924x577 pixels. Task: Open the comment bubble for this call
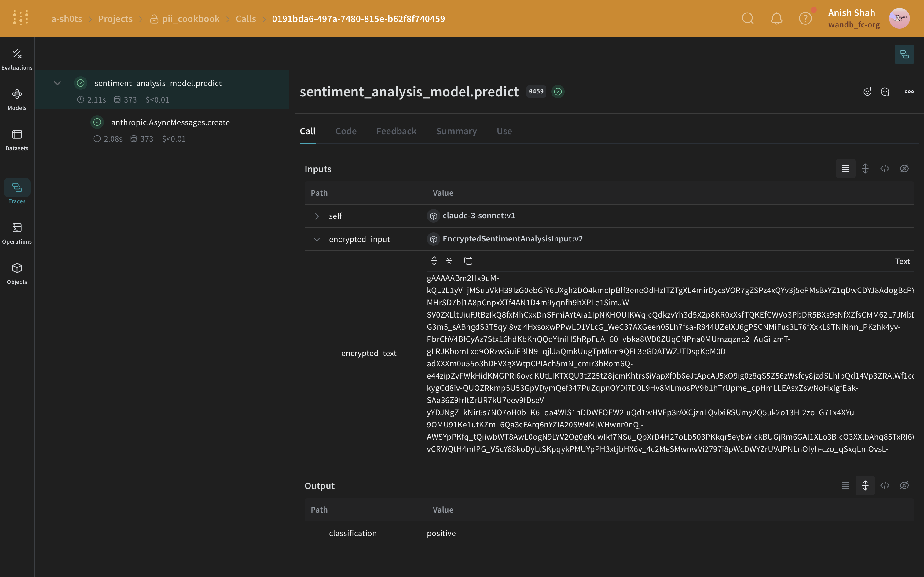[885, 91]
